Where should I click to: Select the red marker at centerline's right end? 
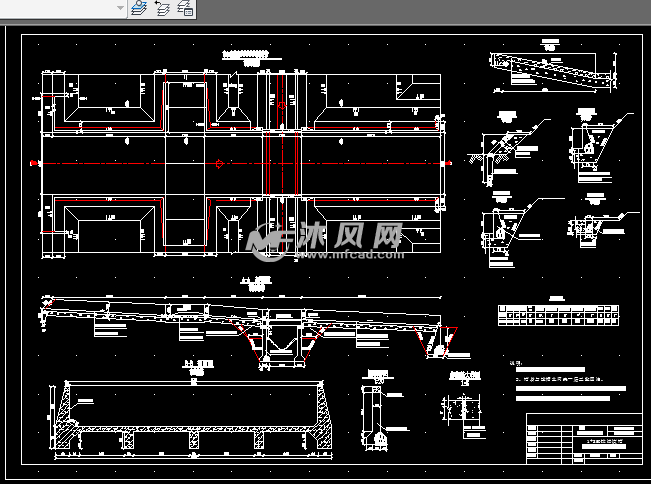pyautogui.click(x=449, y=162)
